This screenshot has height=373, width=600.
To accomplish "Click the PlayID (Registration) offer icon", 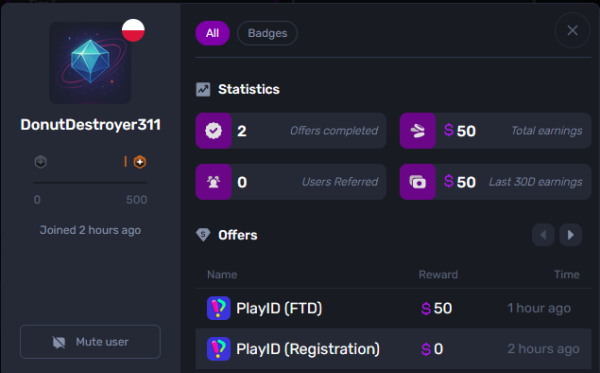I will pos(218,349).
